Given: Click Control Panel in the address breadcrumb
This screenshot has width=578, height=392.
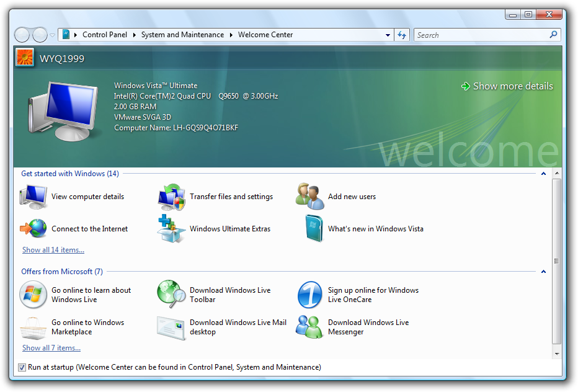Looking at the screenshot, I should (104, 35).
